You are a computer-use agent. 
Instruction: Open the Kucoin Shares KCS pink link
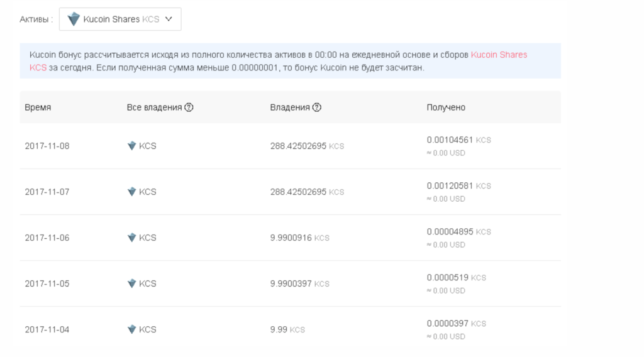click(x=499, y=55)
